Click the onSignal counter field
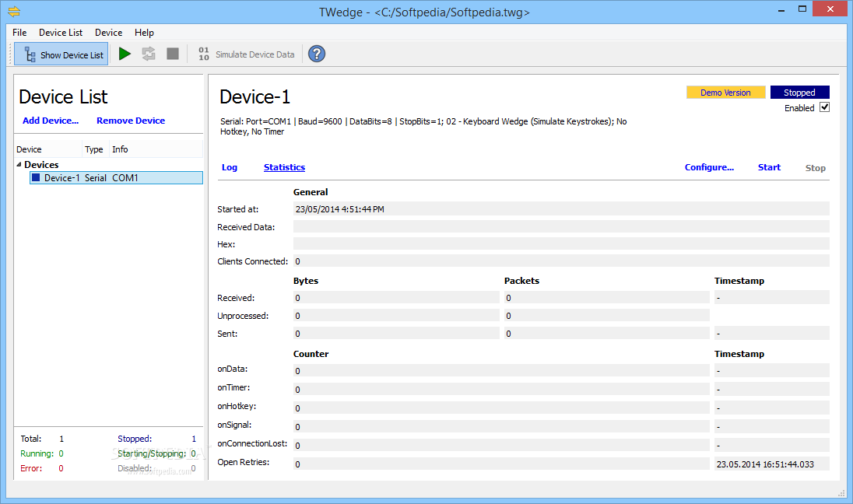 [501, 426]
